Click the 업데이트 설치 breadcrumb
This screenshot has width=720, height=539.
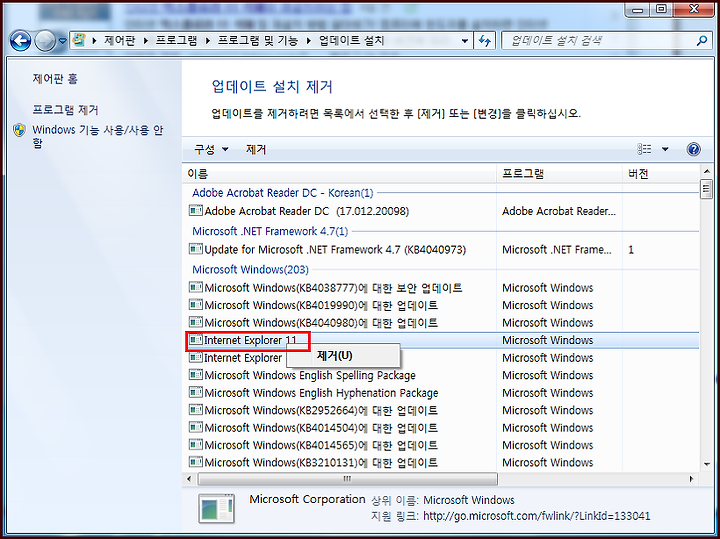coord(351,40)
